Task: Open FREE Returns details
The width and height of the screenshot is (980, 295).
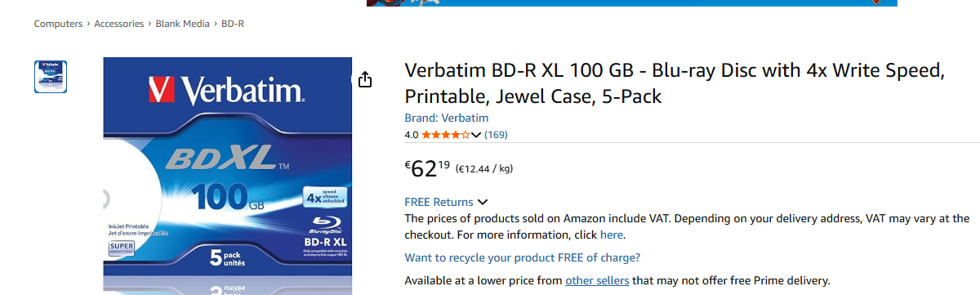Action: [439, 202]
